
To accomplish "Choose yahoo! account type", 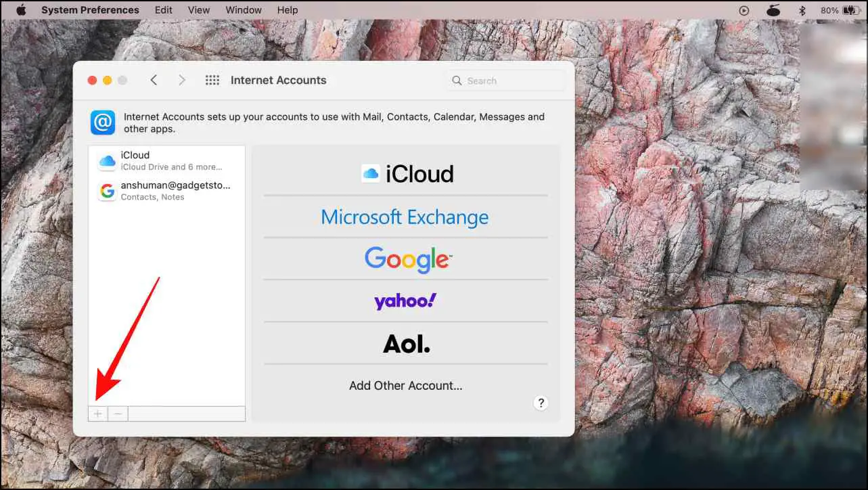I will 406,301.
